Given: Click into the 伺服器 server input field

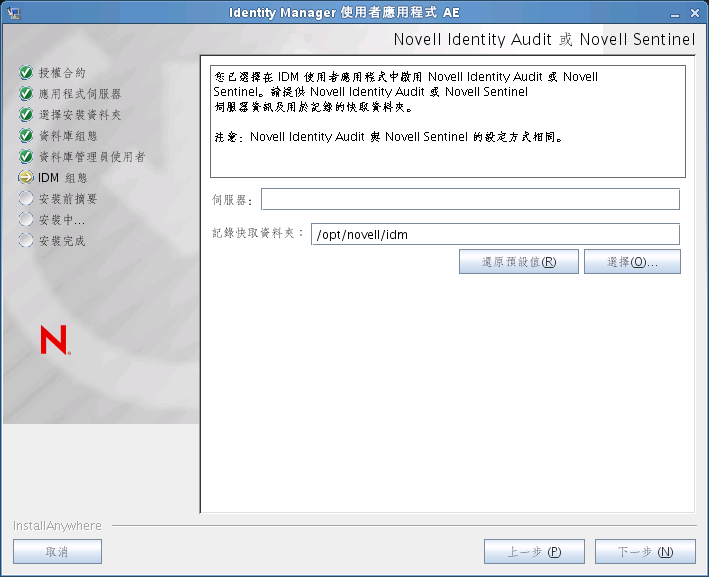Looking at the screenshot, I should 470,199.
